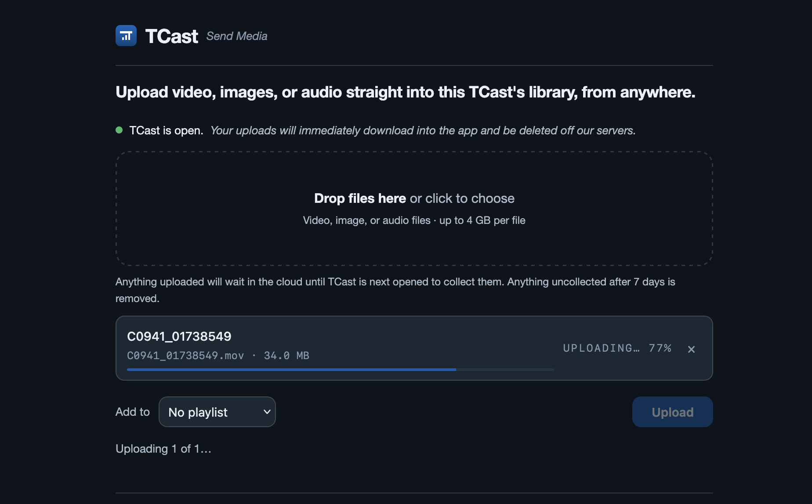Open the No playlist dropdown
The width and height of the screenshot is (812, 504).
pyautogui.click(x=217, y=412)
